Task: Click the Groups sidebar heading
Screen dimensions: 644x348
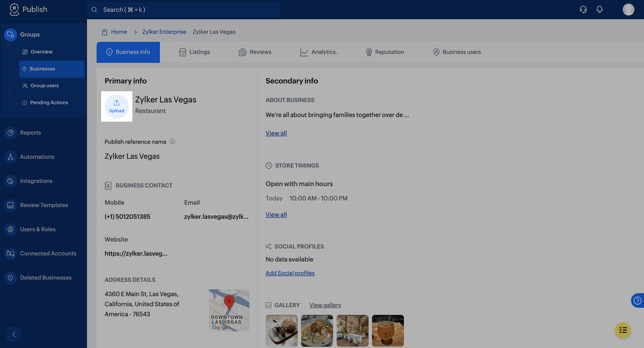Action: [30, 34]
